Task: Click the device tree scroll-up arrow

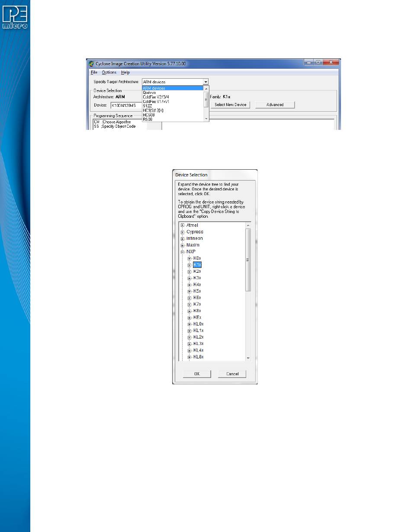Action: click(x=248, y=226)
